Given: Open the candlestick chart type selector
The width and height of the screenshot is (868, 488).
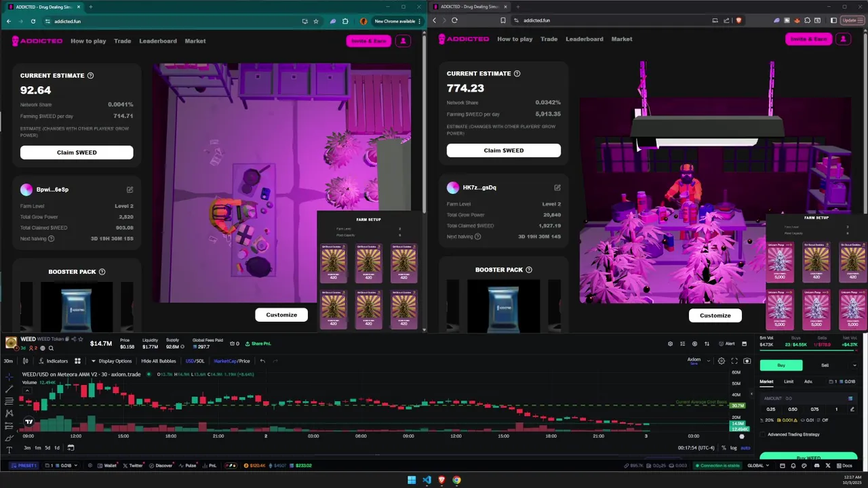Looking at the screenshot, I should tap(26, 361).
